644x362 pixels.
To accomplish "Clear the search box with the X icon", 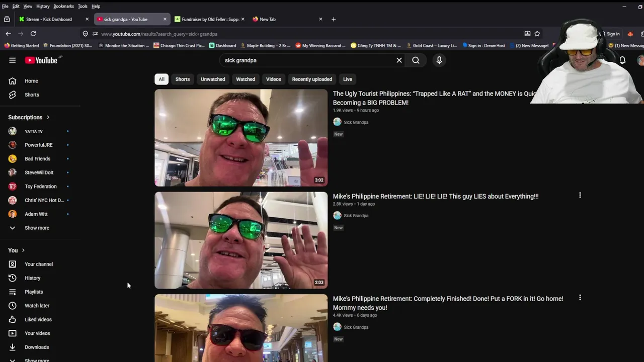I will [x=399, y=60].
